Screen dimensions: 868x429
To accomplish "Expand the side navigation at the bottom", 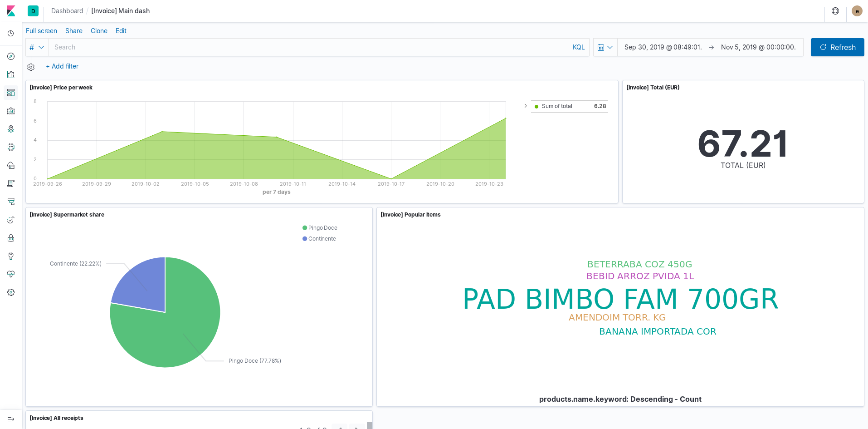I will coord(11,419).
